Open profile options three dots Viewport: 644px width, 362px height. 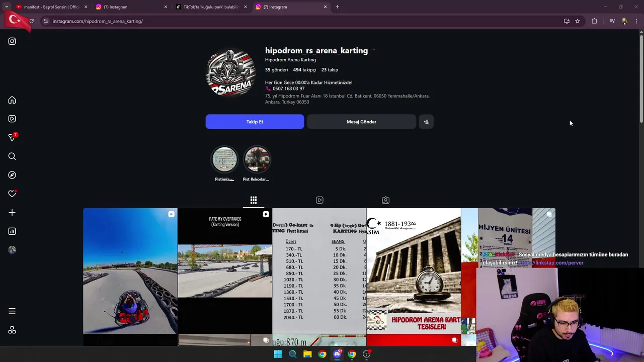[x=373, y=50]
